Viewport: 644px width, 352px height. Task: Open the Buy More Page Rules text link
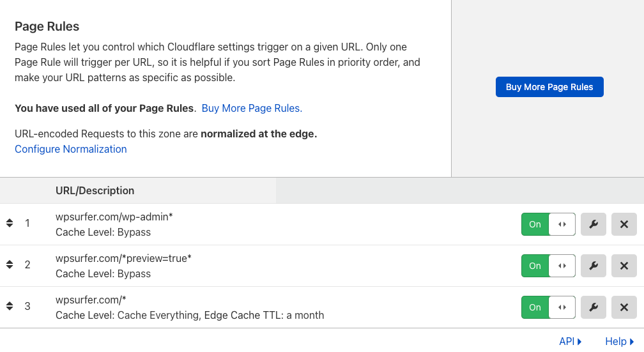252,108
